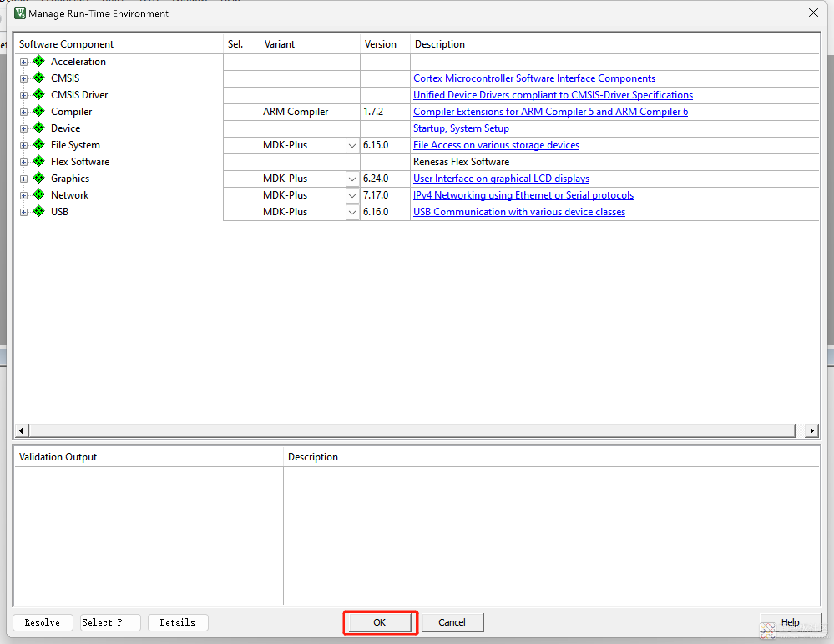Image resolution: width=834 pixels, height=644 pixels.
Task: Click the Acceleration component diamond icon
Action: tap(39, 61)
